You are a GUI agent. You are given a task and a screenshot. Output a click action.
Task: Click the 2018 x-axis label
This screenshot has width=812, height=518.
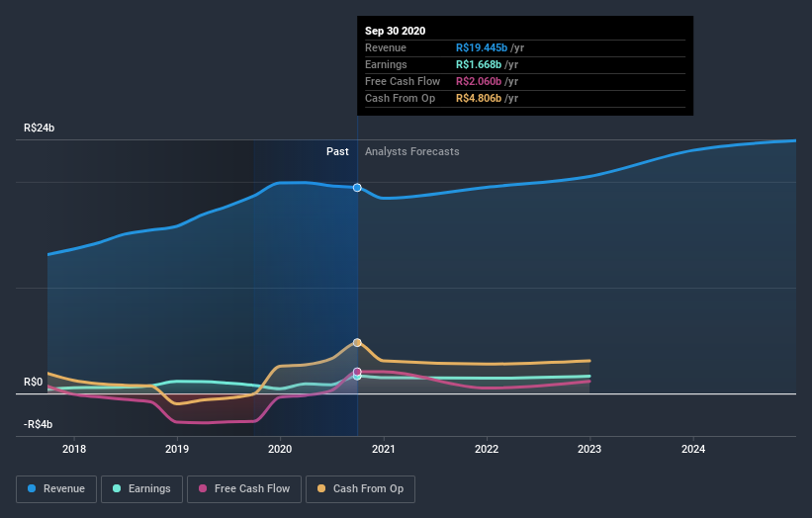tap(74, 449)
